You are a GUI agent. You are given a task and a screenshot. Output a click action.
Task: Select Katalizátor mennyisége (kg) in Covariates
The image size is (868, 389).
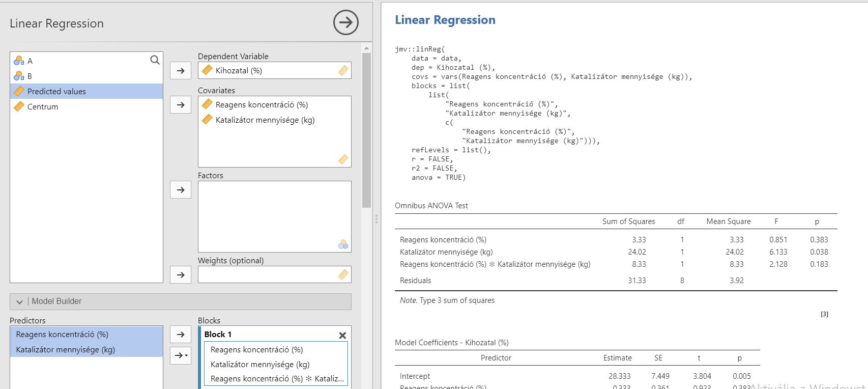265,120
